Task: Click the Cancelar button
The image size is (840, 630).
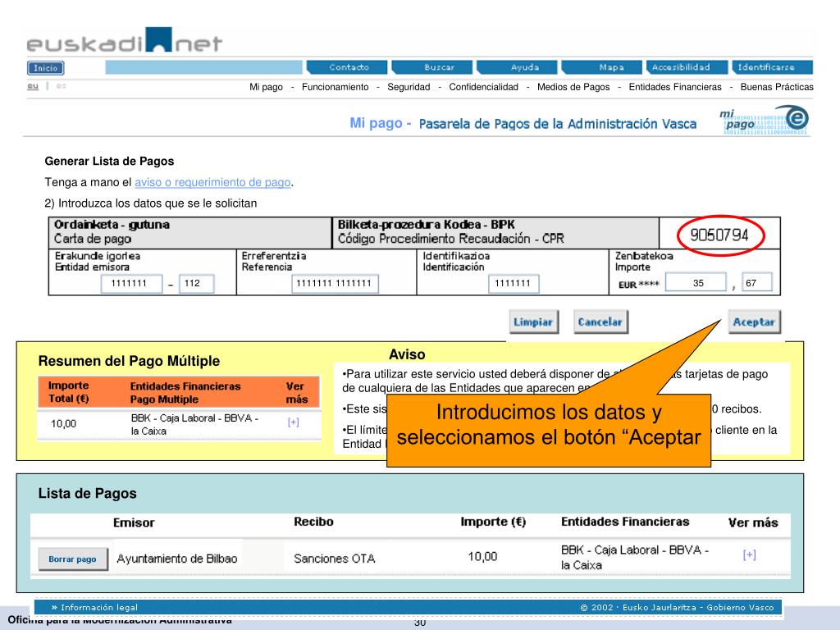Action: tap(600, 322)
